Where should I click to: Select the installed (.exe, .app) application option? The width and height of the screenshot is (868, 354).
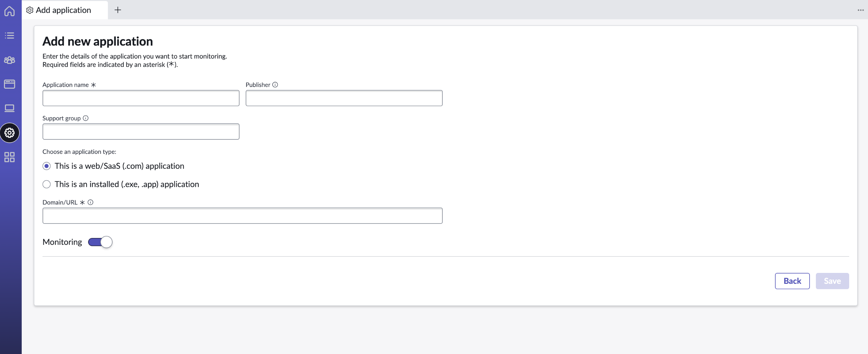coord(47,184)
